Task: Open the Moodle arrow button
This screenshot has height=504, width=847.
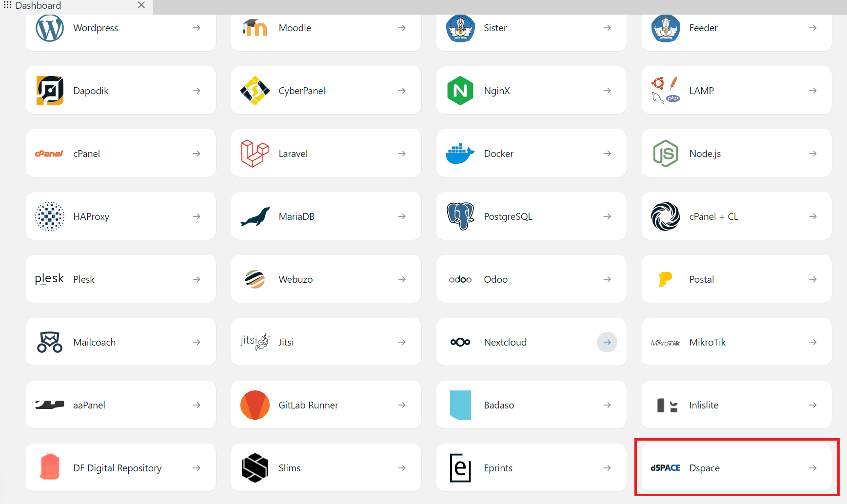Action: [401, 28]
